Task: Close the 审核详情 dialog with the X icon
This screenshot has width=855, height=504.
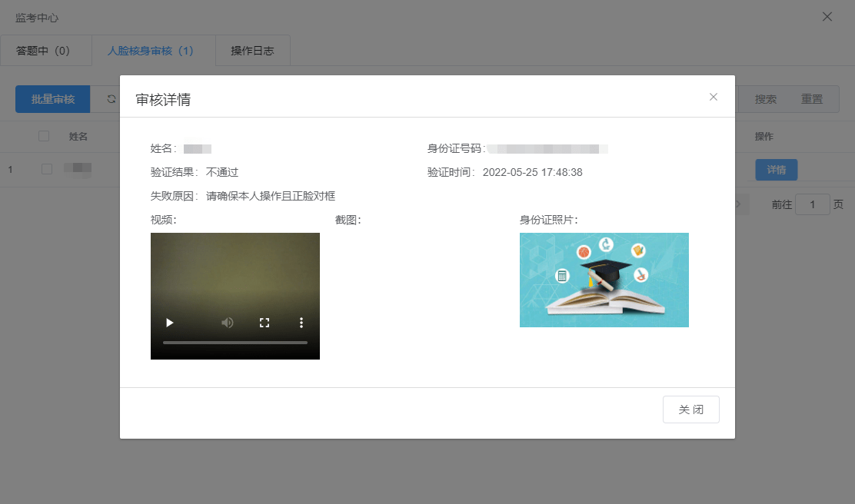Action: coord(714,97)
